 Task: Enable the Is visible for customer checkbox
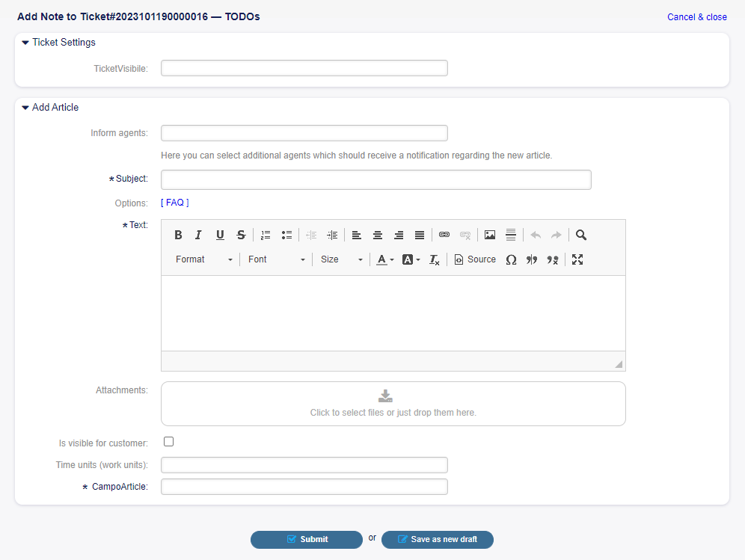[x=168, y=441]
